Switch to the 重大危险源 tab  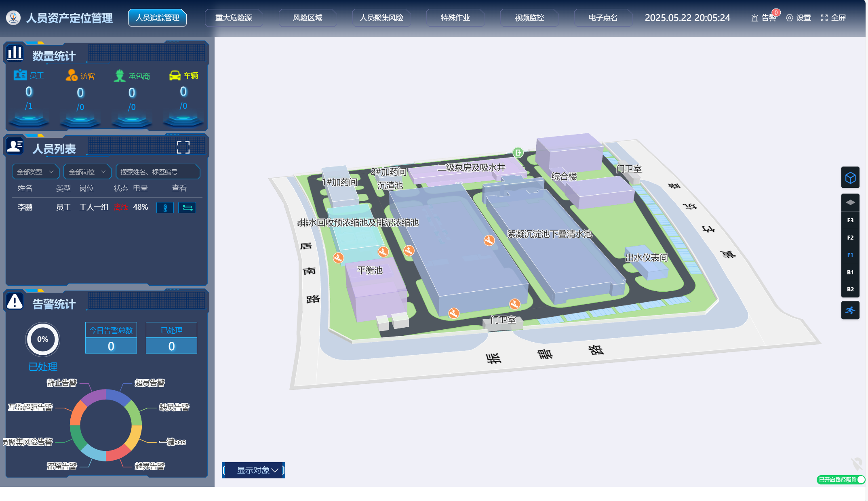(x=234, y=18)
